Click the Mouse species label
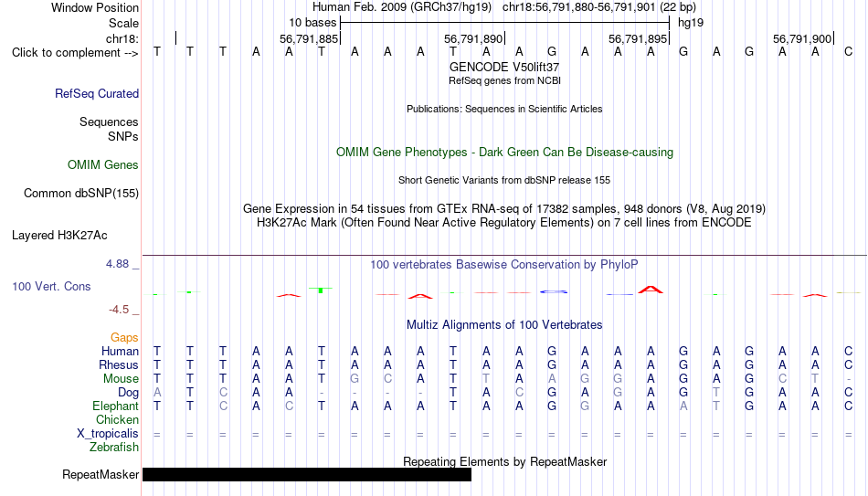Viewport: 868px width, 496px height. pyautogui.click(x=121, y=379)
